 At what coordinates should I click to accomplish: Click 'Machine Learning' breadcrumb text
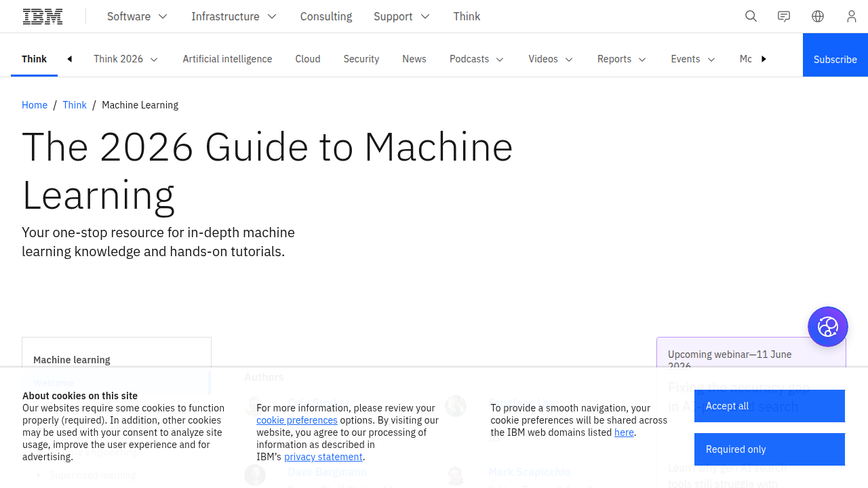pos(140,105)
